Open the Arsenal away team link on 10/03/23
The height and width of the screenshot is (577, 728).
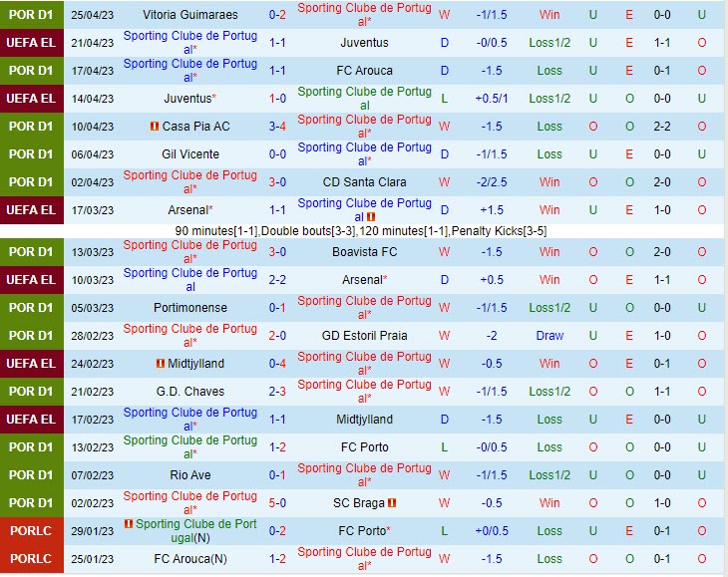(362, 280)
